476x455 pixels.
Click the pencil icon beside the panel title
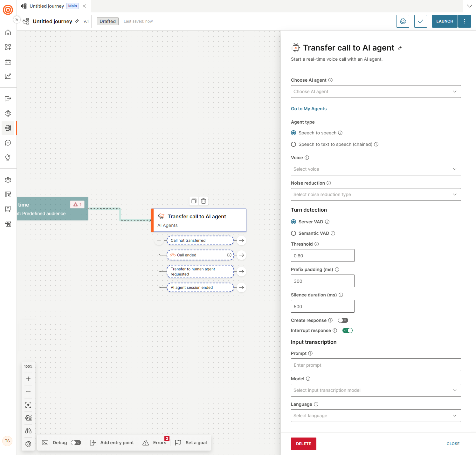tap(400, 48)
